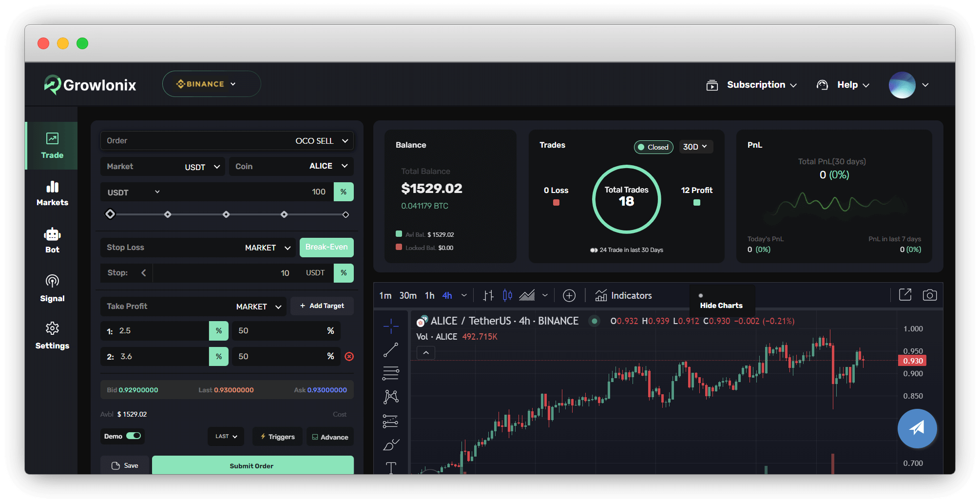The width and height of the screenshot is (980, 499).
Task: Open the chart in fullscreen mode
Action: pyautogui.click(x=905, y=295)
